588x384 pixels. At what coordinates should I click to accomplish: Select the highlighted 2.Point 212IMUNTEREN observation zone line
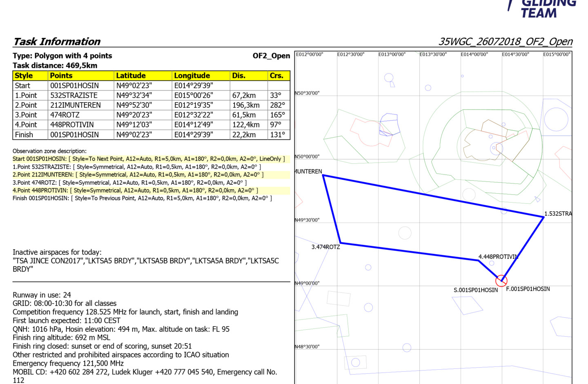pos(138,174)
